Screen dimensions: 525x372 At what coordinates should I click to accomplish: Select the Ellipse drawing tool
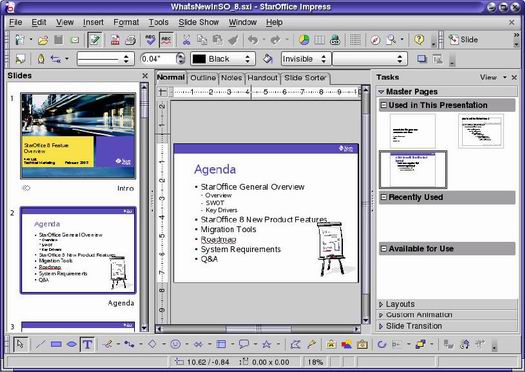point(72,344)
